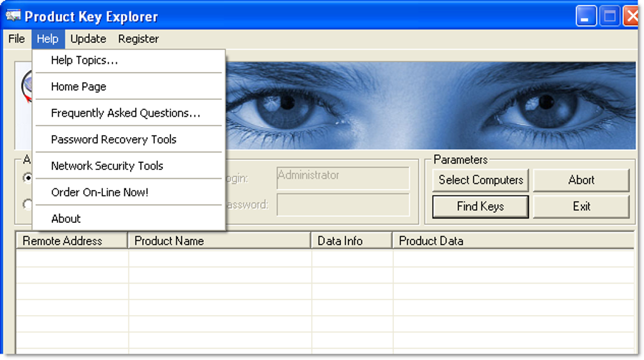Sort by Data Info column header
Image resolution: width=644 pixels, height=360 pixels.
point(352,241)
